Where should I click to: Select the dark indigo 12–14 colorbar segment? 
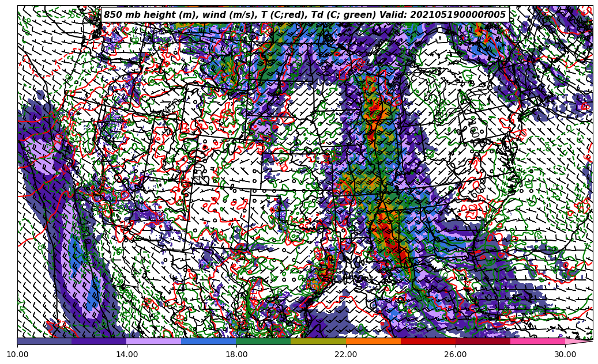click(100, 341)
